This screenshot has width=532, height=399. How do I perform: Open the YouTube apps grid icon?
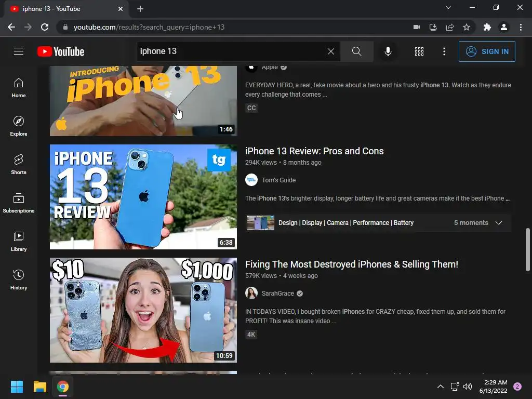click(419, 51)
